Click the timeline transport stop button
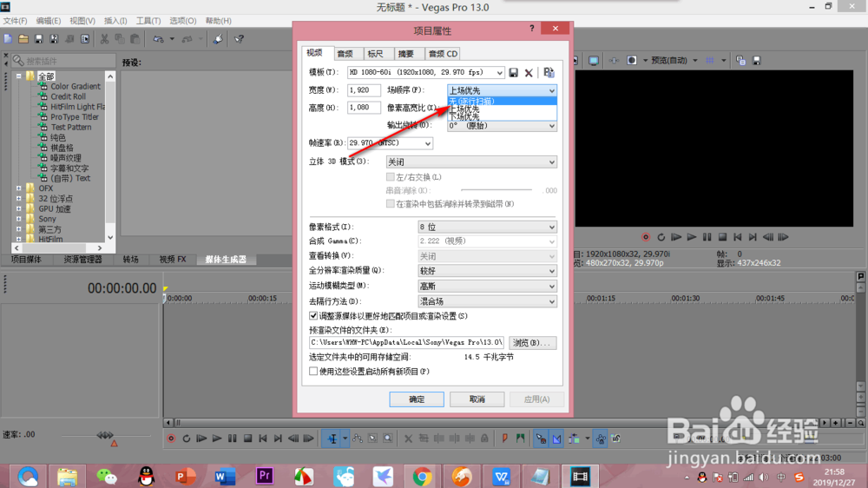Viewport: 868px width, 488px height. (x=248, y=439)
